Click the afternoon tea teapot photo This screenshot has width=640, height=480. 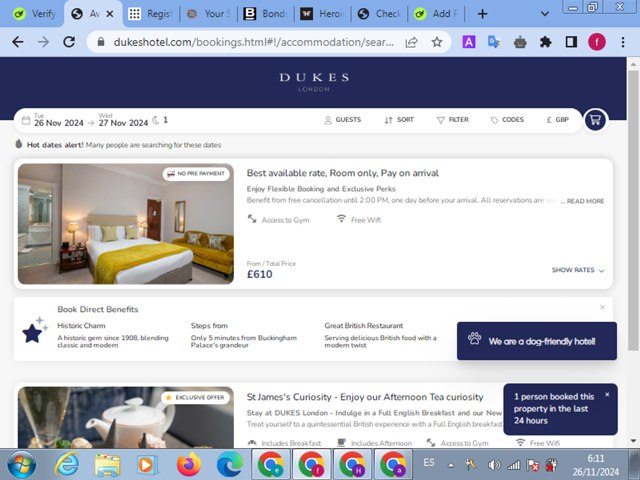pyautogui.click(x=126, y=417)
